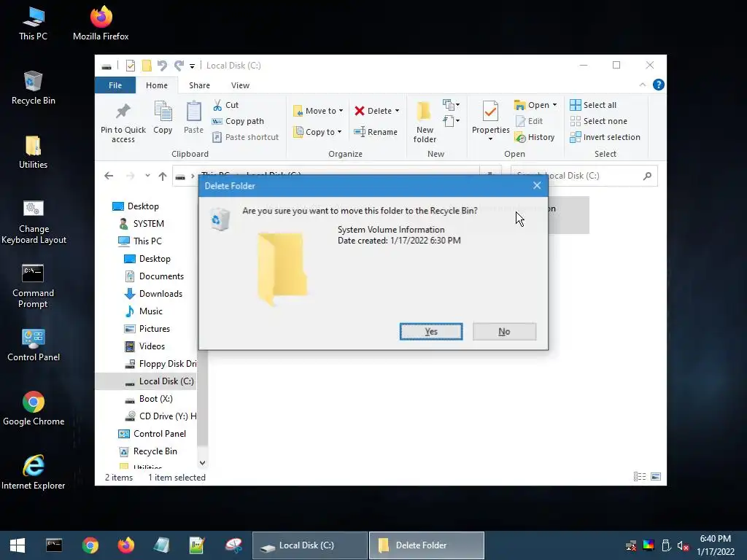Select Boot (X:) in navigation pane
The width and height of the screenshot is (747, 560).
click(149, 399)
